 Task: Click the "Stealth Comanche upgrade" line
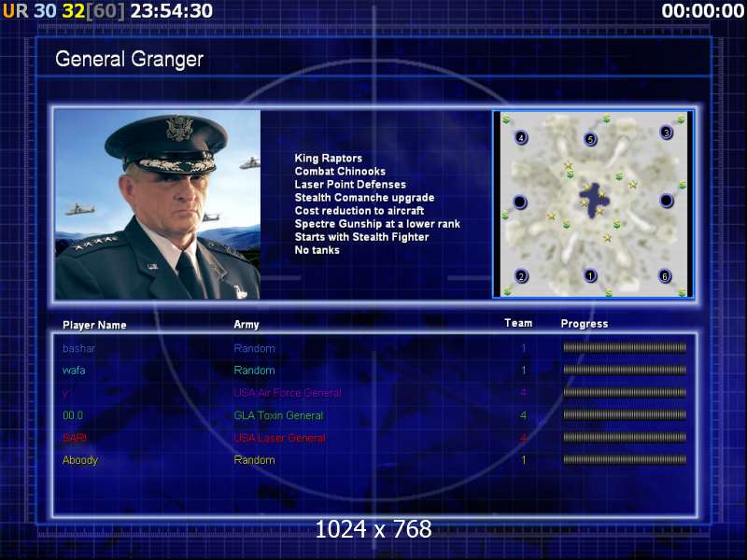[364, 197]
